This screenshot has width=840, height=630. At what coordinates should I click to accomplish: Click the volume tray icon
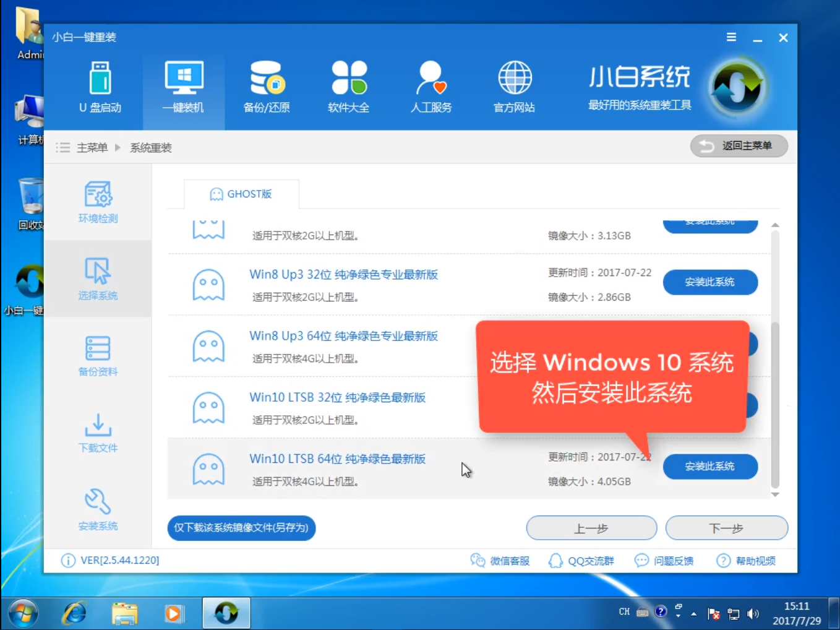[x=753, y=614]
